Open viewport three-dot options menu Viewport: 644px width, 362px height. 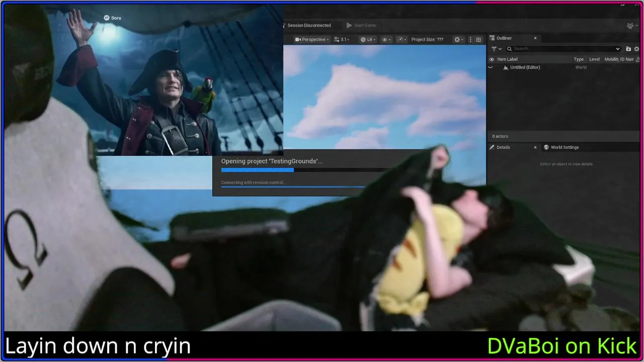coord(470,39)
